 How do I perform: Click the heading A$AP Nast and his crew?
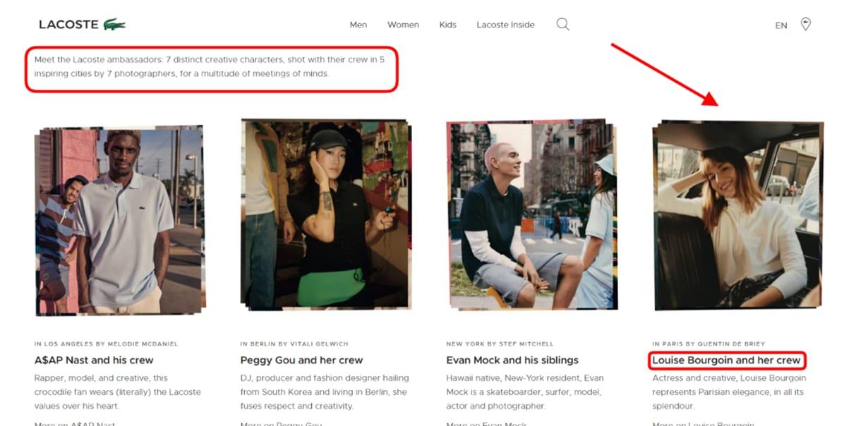click(94, 360)
